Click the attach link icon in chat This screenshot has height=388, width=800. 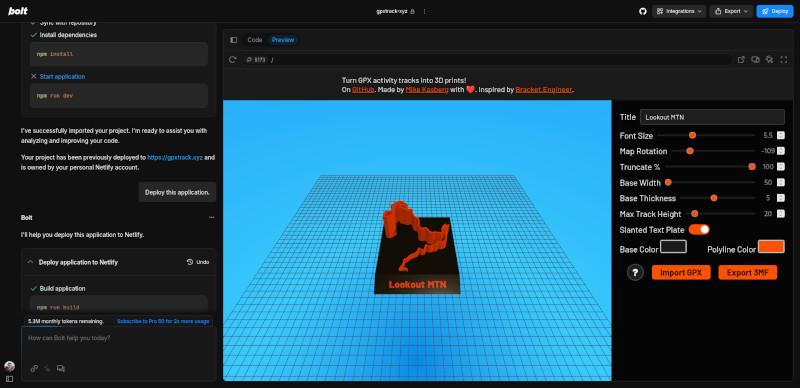pyautogui.click(x=34, y=368)
